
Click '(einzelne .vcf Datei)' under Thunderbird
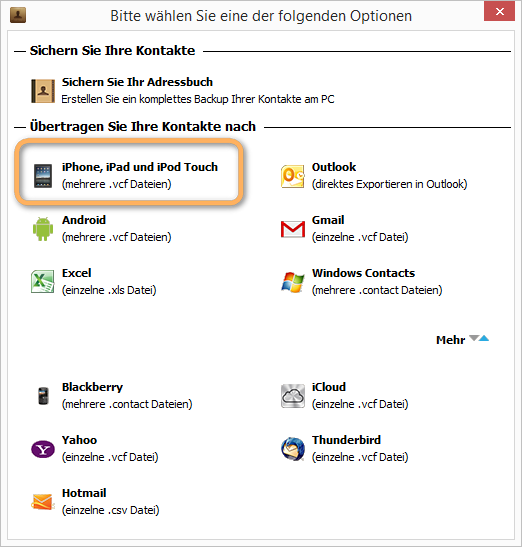(360, 457)
